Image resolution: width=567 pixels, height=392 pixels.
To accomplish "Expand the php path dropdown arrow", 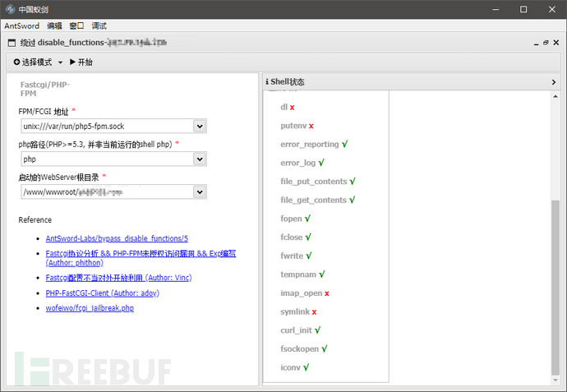I will coord(200,159).
